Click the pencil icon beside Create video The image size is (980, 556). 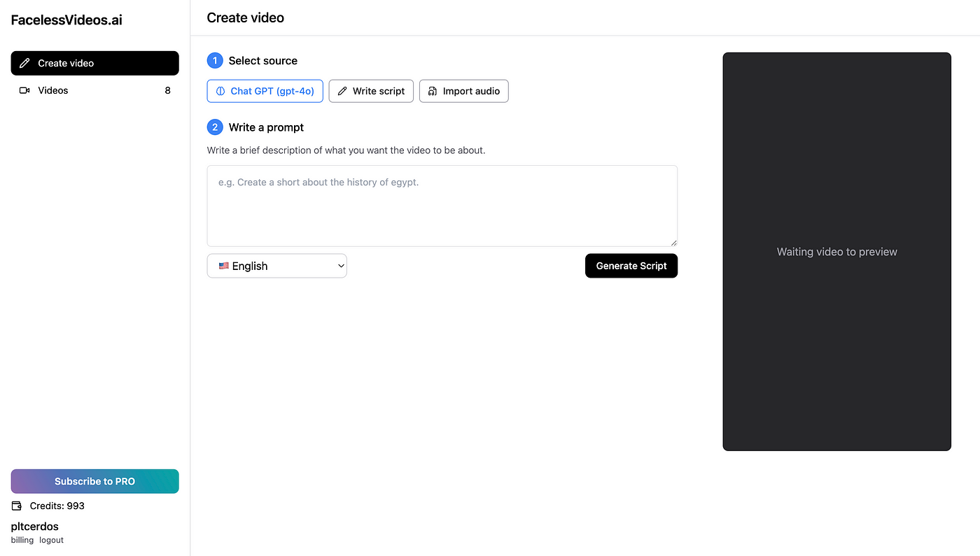24,63
